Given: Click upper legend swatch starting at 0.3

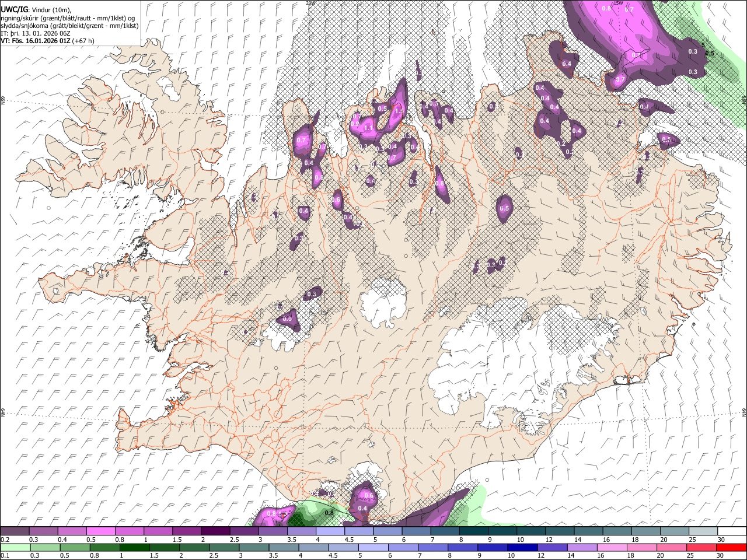Looking at the screenshot, I should click(43, 531).
